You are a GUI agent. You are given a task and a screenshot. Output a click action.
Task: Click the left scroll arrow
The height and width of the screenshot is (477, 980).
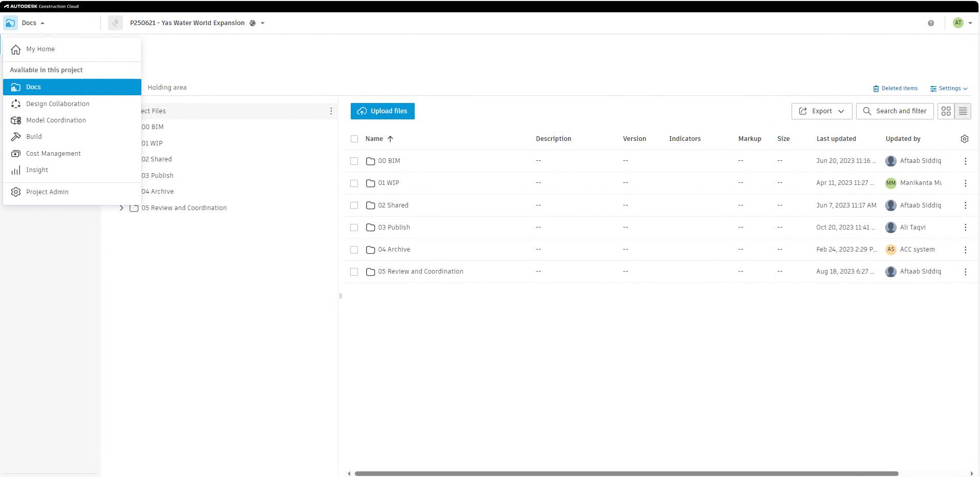pyautogui.click(x=349, y=473)
